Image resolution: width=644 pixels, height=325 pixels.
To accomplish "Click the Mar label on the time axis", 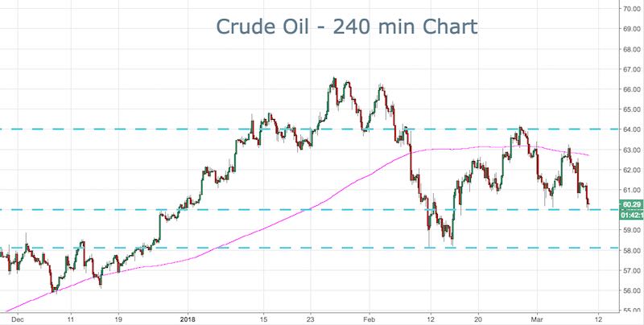I will click(543, 318).
